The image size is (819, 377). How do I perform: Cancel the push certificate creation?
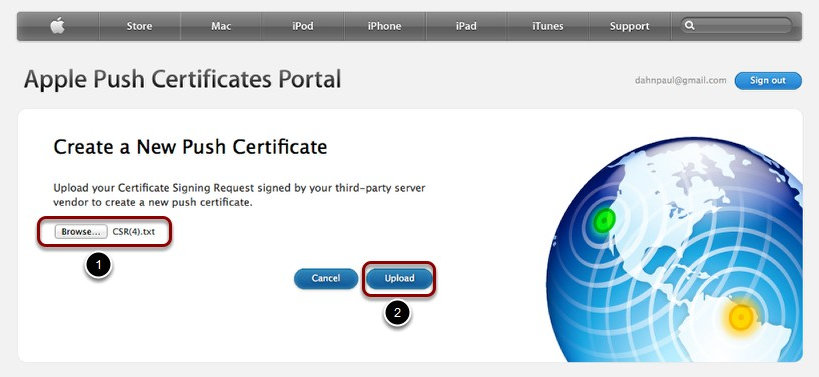[326, 278]
